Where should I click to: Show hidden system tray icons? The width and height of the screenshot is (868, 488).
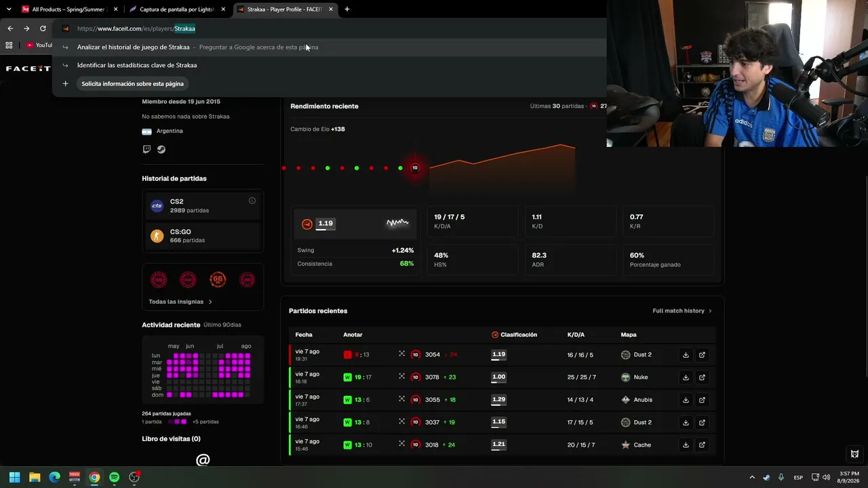(x=751, y=477)
